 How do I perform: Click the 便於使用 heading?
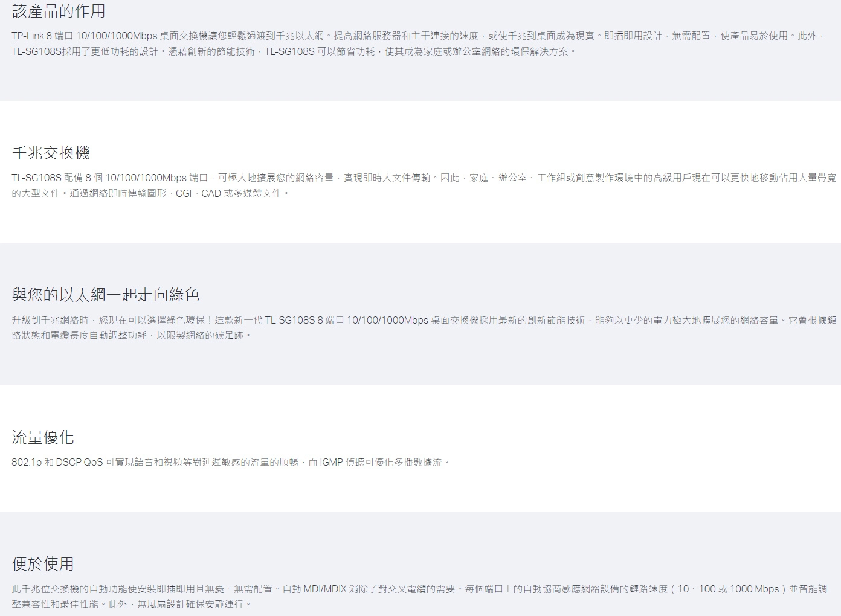click(x=43, y=564)
